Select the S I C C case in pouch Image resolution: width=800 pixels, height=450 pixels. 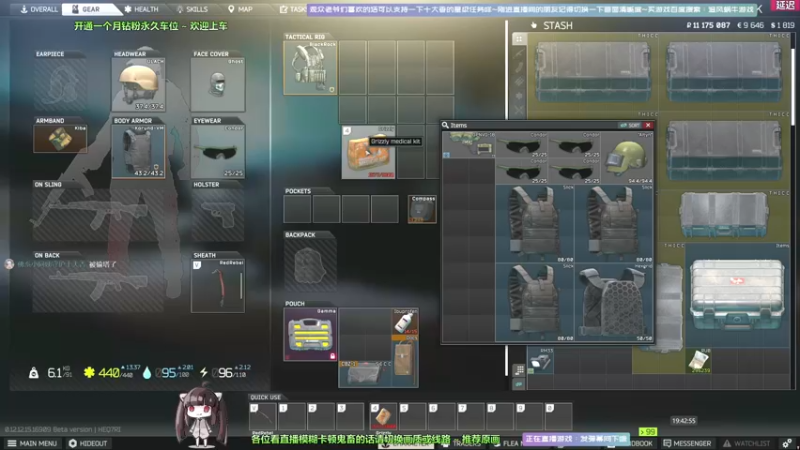click(365, 374)
